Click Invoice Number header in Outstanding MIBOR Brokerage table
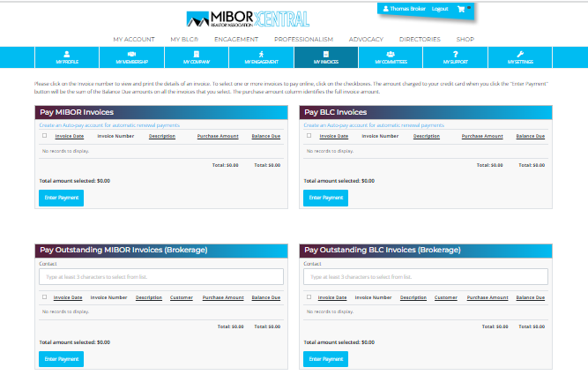Screen dimensions: 588x390 [108, 297]
